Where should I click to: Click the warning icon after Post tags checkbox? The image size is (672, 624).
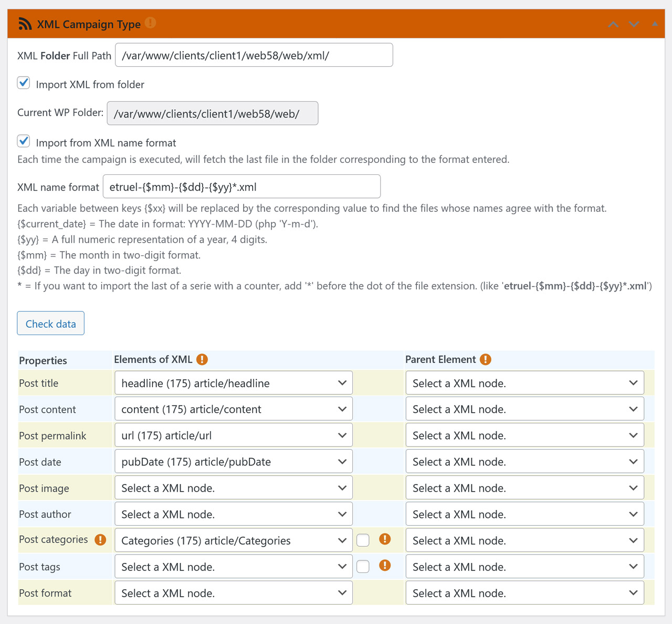385,565
